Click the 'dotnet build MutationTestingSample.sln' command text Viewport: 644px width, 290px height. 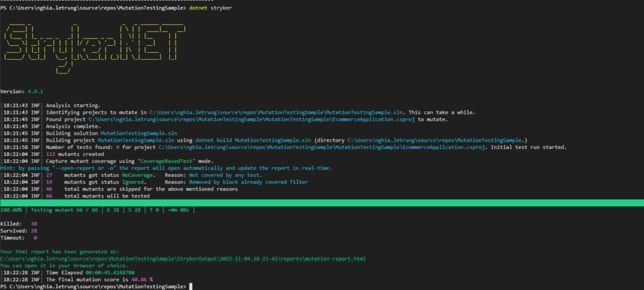pos(252,140)
